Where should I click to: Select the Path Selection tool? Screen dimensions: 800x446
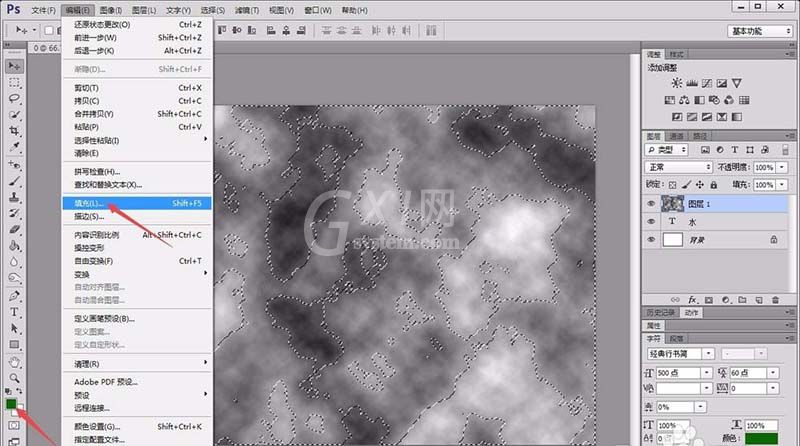click(14, 328)
